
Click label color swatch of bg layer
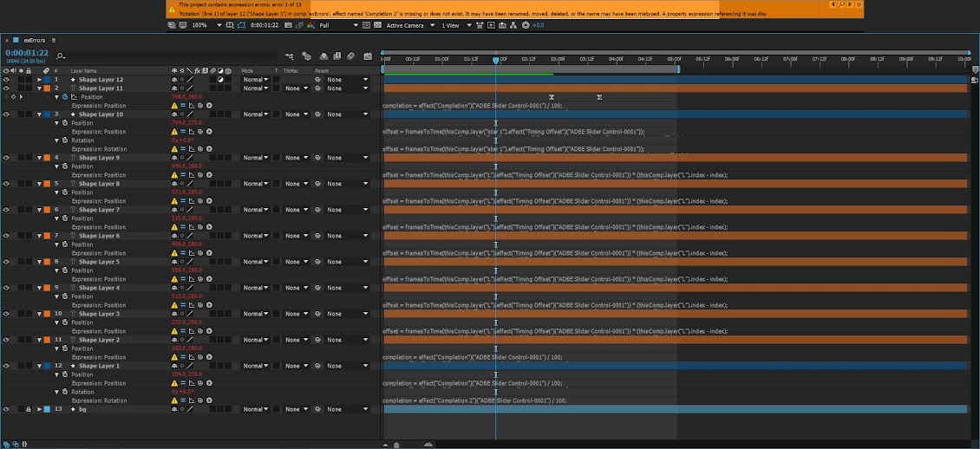(46, 409)
